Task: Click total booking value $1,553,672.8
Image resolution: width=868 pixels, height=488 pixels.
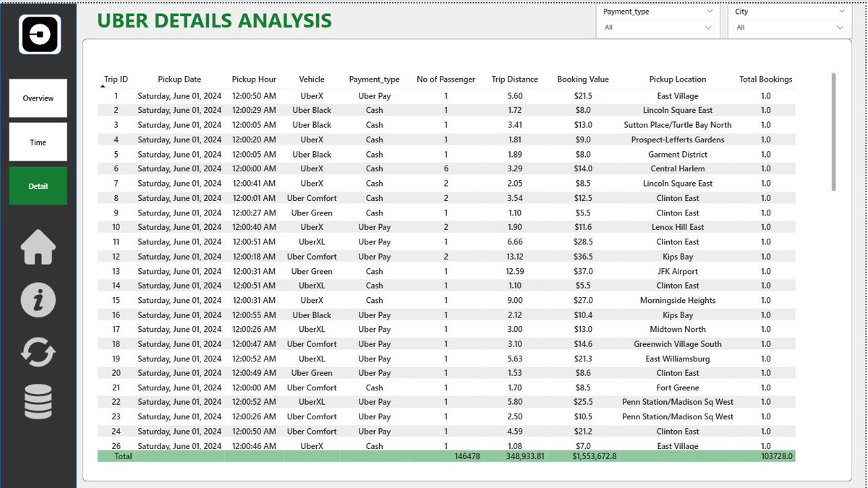Action: pyautogui.click(x=595, y=457)
